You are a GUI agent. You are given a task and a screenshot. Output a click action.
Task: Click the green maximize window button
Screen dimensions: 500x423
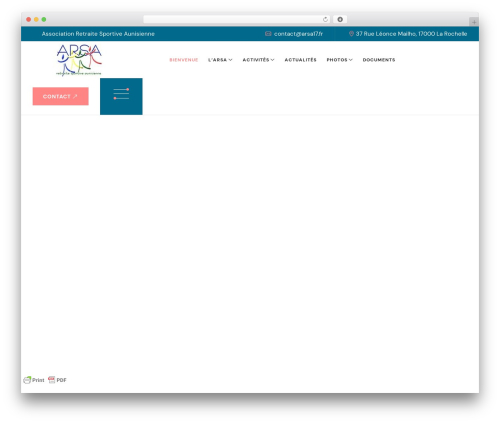pyautogui.click(x=44, y=19)
